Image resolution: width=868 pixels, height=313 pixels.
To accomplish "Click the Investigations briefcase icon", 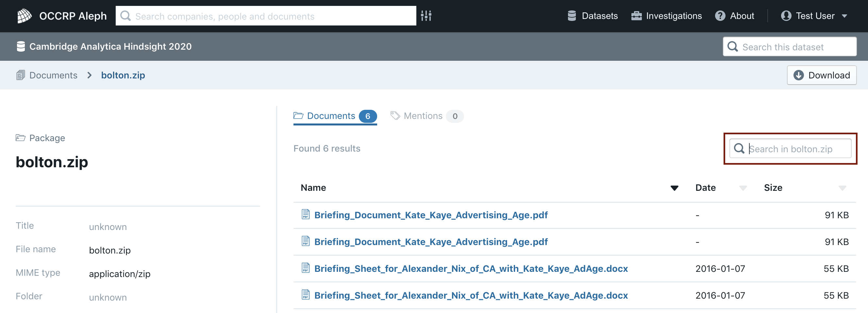I will 636,16.
